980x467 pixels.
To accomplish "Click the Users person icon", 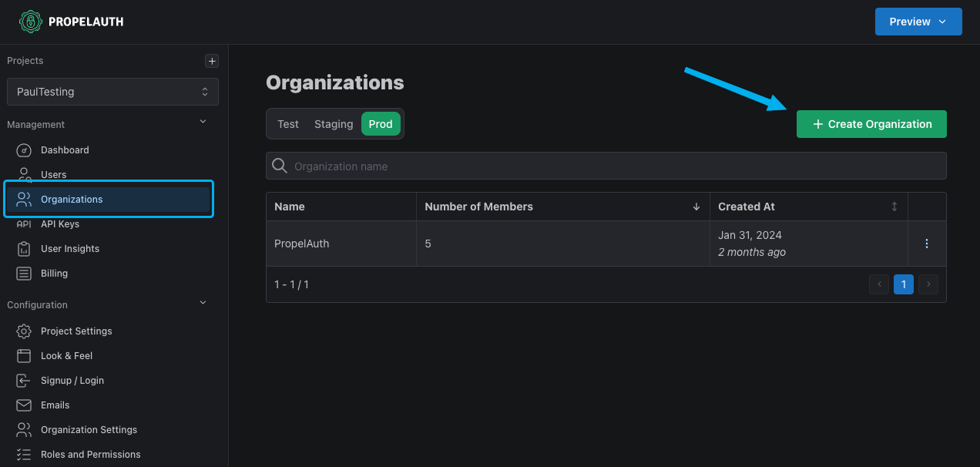I will 24,174.
